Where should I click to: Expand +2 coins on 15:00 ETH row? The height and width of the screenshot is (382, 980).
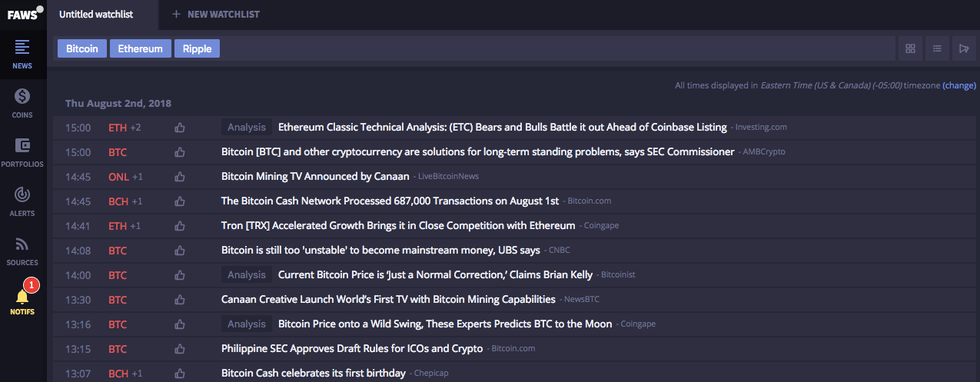135,128
